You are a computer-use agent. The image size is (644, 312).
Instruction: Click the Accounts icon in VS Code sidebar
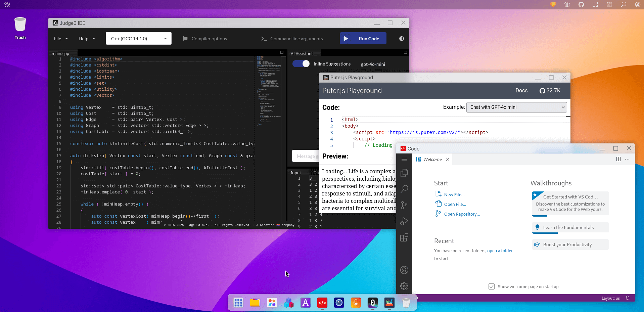(404, 270)
